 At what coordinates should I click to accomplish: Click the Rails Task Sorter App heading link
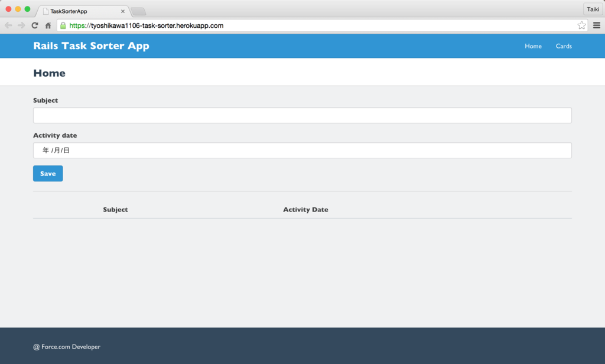[91, 45]
